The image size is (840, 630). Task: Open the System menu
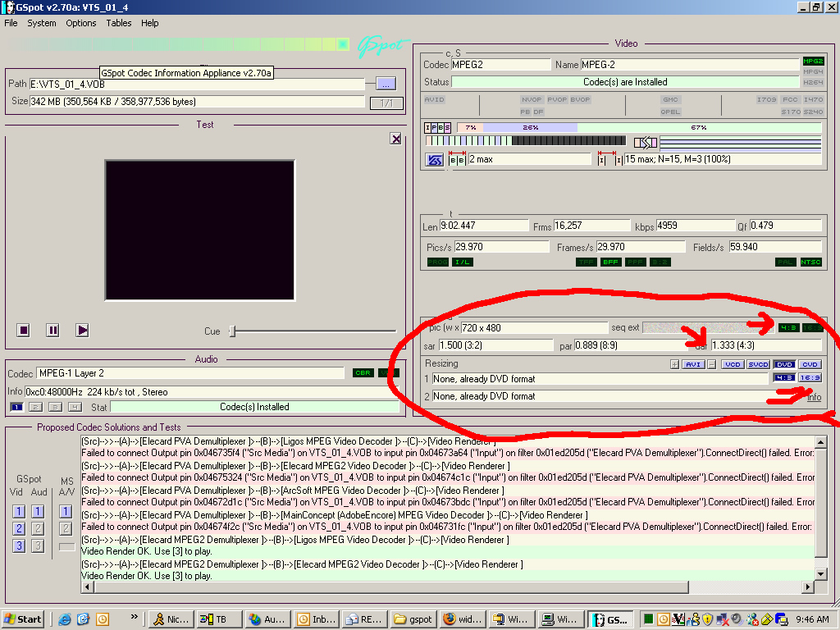41,23
